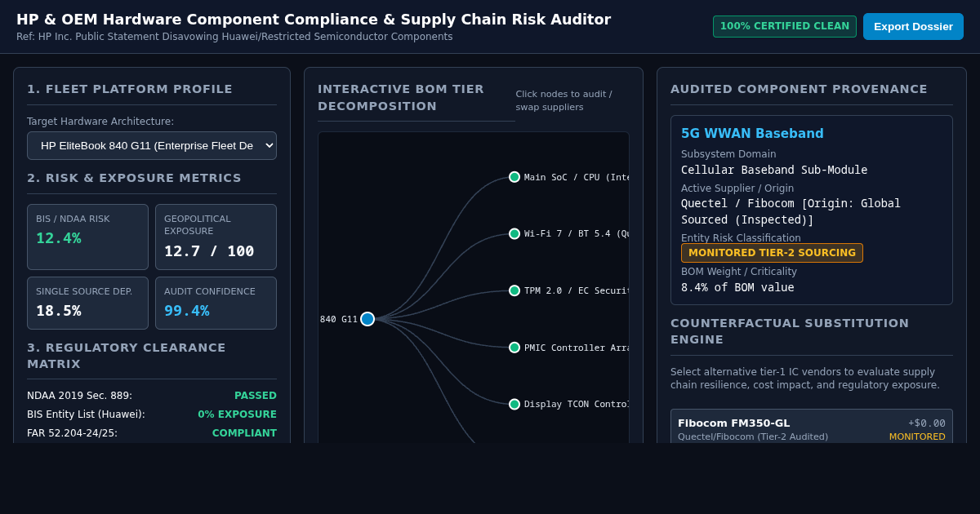The image size is (980, 514).
Task: Click the FAR 52.204-24/25 COMPLIANT status
Action: [244, 433]
